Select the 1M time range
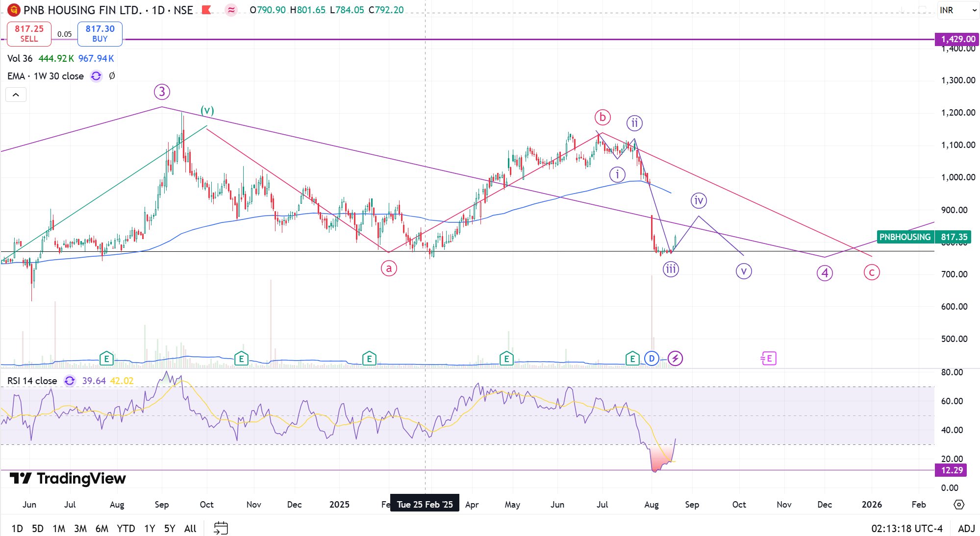This screenshot has width=980, height=536. (x=59, y=528)
